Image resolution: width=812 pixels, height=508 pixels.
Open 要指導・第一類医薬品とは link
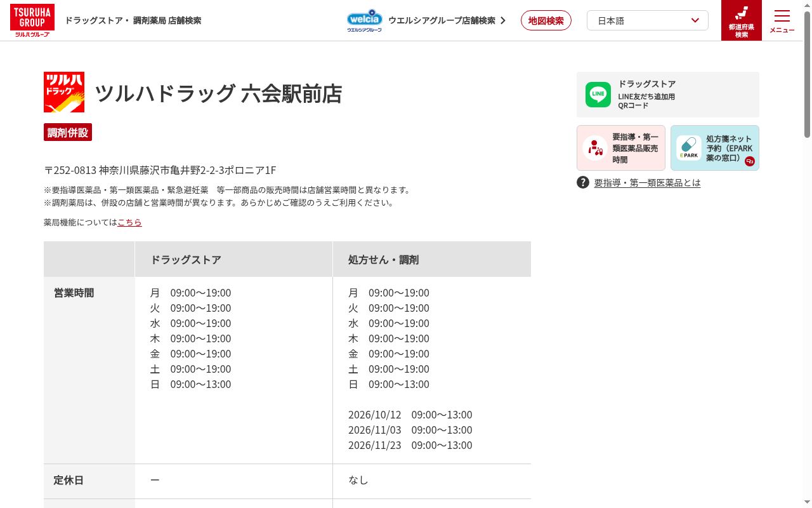point(647,183)
